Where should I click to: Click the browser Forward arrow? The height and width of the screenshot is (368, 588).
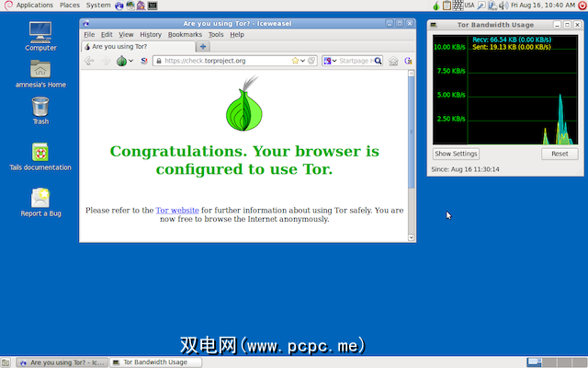(x=106, y=61)
